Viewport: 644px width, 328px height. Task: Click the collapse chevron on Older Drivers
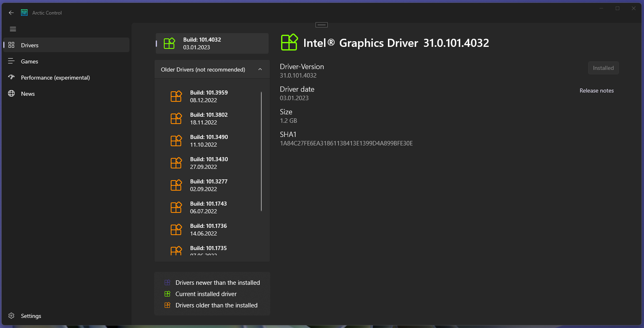coord(260,69)
